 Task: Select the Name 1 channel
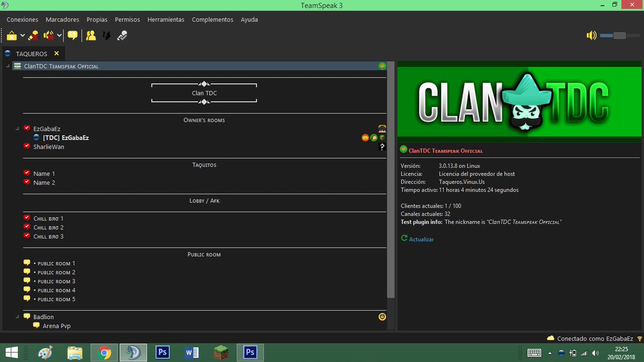(44, 173)
